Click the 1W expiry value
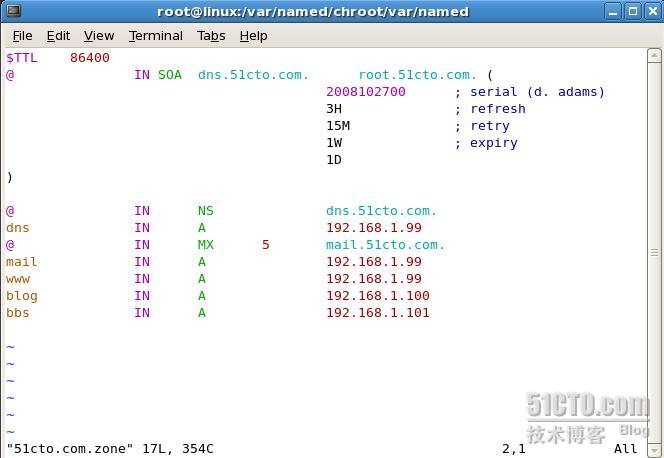 (334, 143)
